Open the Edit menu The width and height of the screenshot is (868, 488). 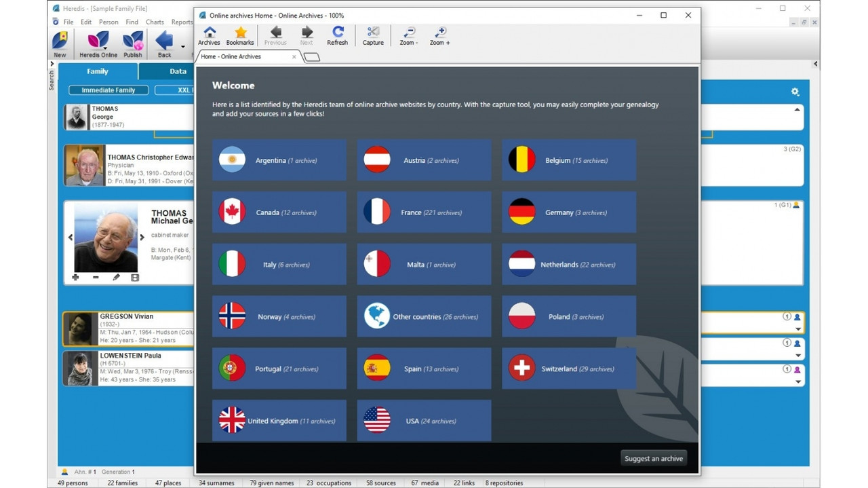(x=86, y=22)
